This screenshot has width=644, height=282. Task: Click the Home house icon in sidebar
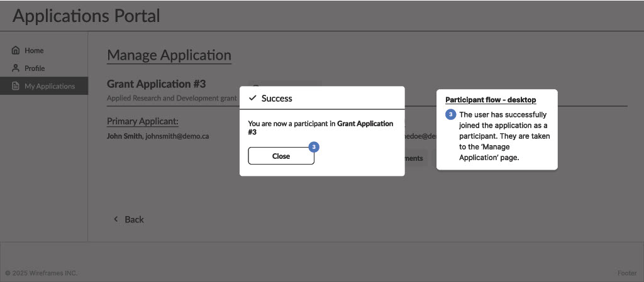coord(16,50)
